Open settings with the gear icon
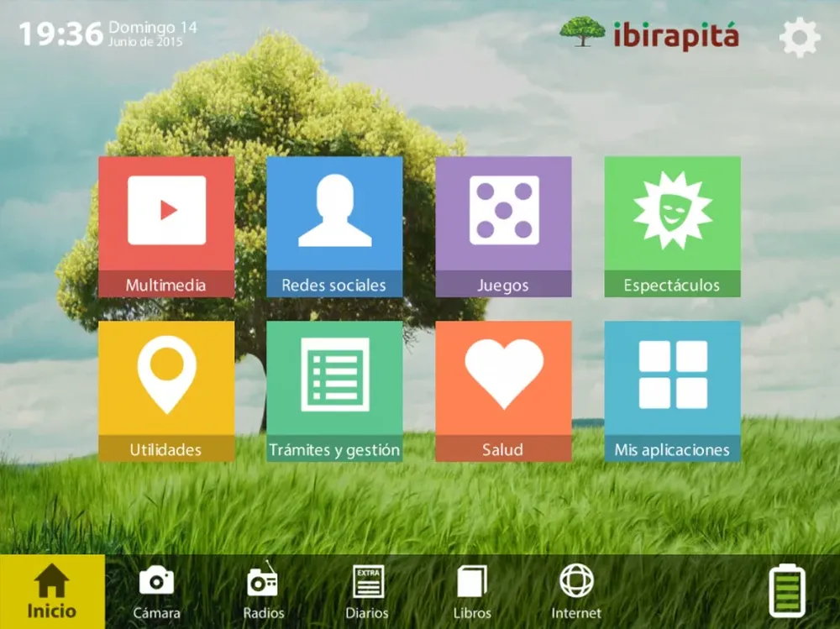 point(799,37)
